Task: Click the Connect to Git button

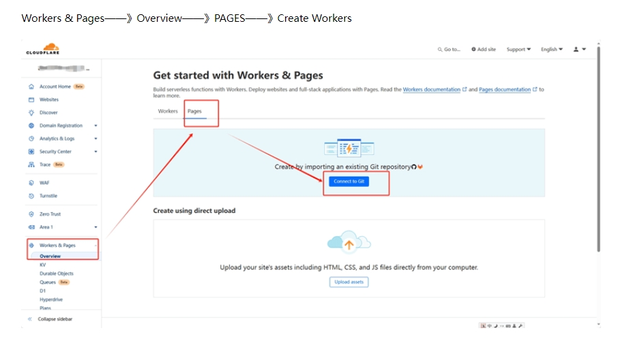Action: (x=349, y=181)
